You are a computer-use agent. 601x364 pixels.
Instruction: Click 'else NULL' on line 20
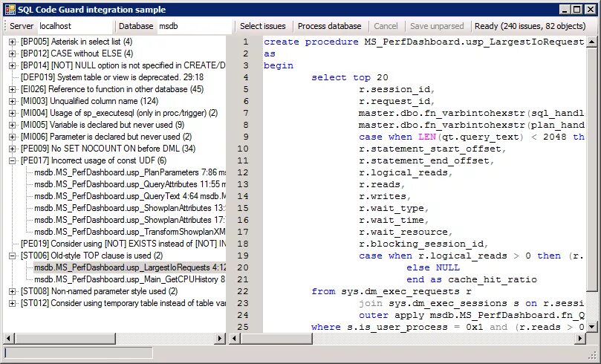pyautogui.click(x=433, y=267)
